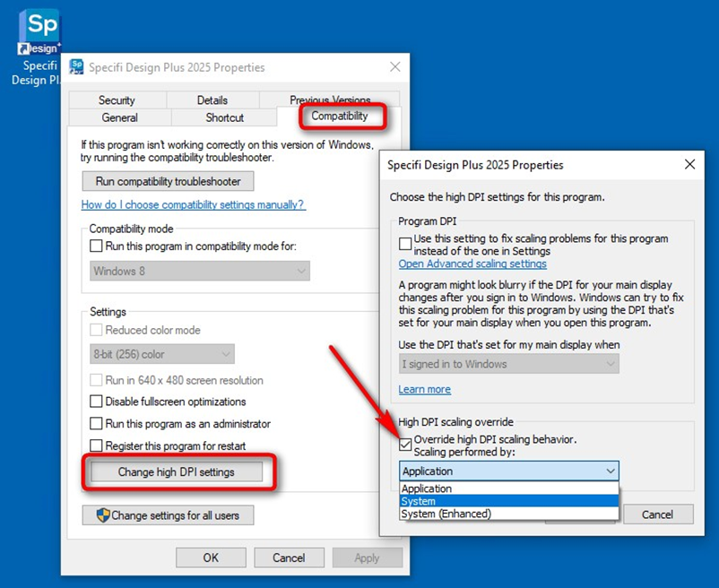
Task: Click the Apply button
Action: tap(368, 558)
